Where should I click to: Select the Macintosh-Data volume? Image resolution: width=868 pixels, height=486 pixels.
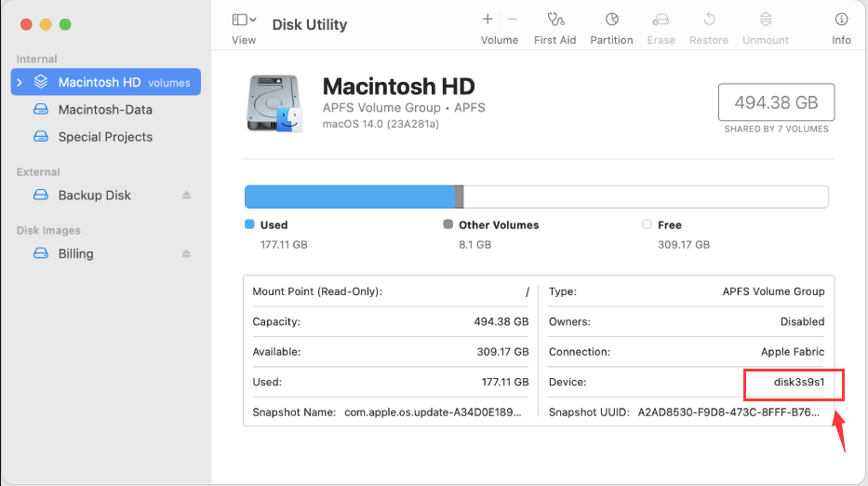[x=106, y=109]
